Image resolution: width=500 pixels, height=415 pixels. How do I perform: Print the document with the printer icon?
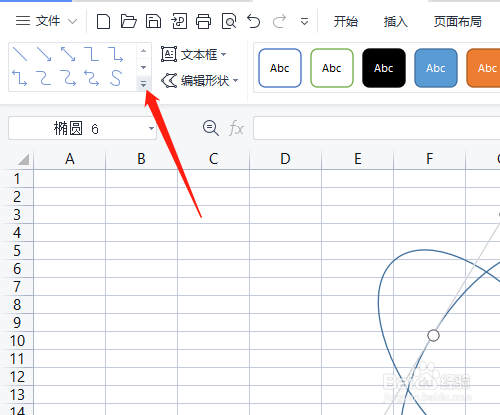(203, 22)
